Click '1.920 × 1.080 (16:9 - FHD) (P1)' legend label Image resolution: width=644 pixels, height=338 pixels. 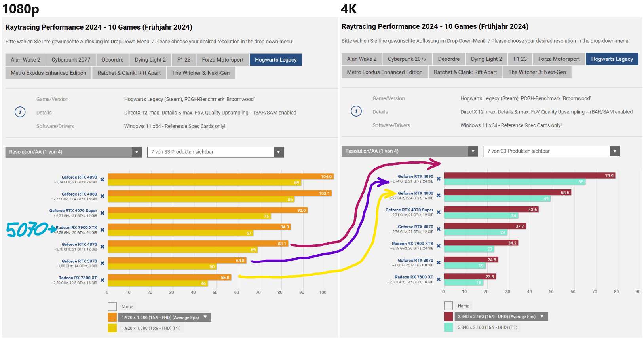click(x=151, y=328)
